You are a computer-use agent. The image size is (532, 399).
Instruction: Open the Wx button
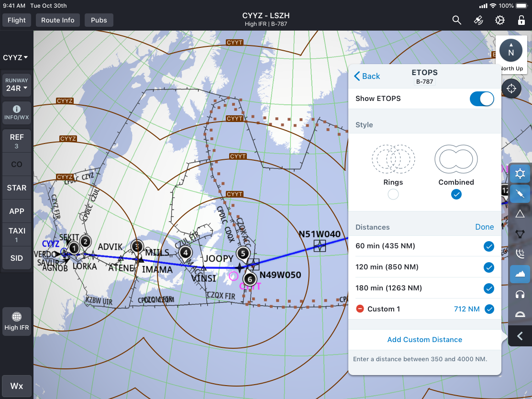pos(17,386)
